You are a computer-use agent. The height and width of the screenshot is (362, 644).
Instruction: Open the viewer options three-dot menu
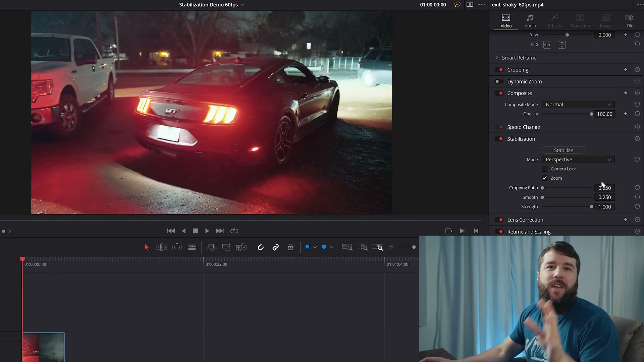coord(482,5)
